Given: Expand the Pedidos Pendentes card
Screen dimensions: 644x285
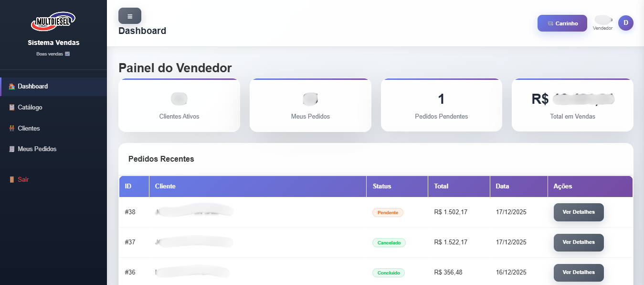Looking at the screenshot, I should [x=441, y=105].
